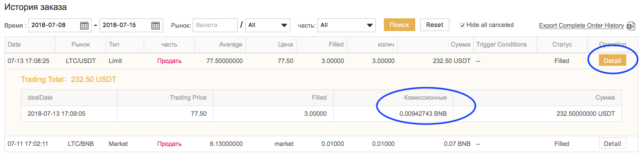Viewport: 644px width, 159px height.
Task: Click the Reset button
Action: (434, 25)
